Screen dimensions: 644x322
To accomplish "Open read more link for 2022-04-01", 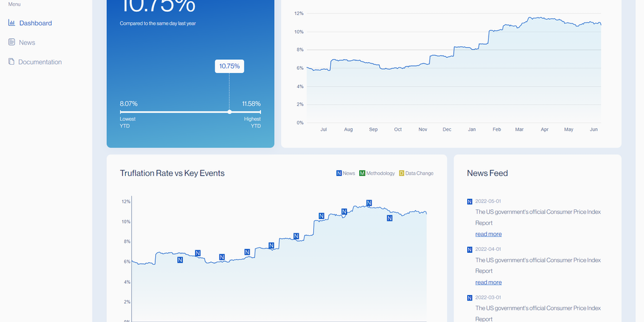I will tap(488, 282).
